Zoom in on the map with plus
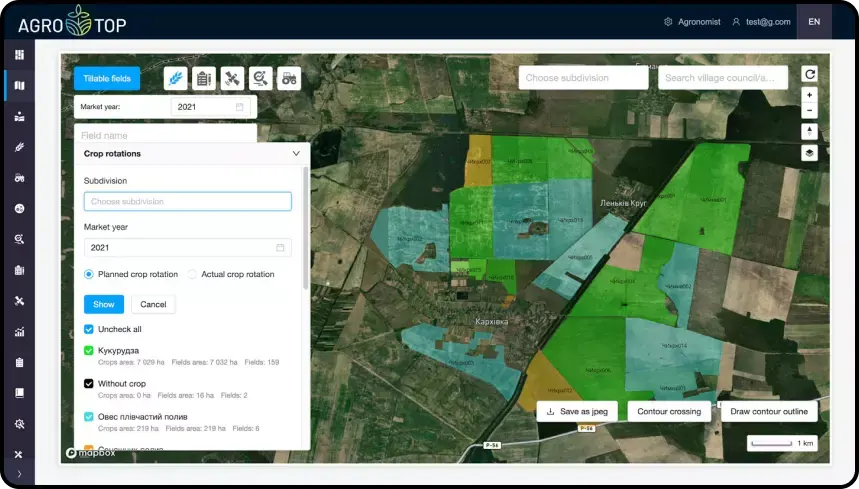Image resolution: width=859 pixels, height=489 pixels. (x=810, y=95)
